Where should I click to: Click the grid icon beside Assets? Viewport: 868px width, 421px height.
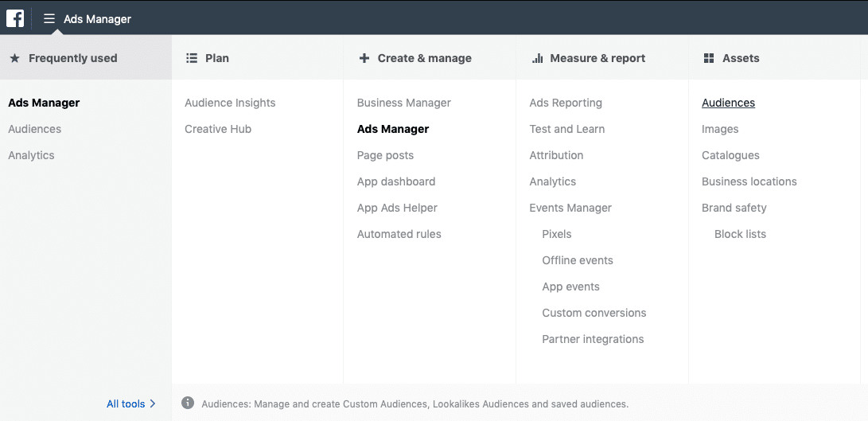point(709,58)
